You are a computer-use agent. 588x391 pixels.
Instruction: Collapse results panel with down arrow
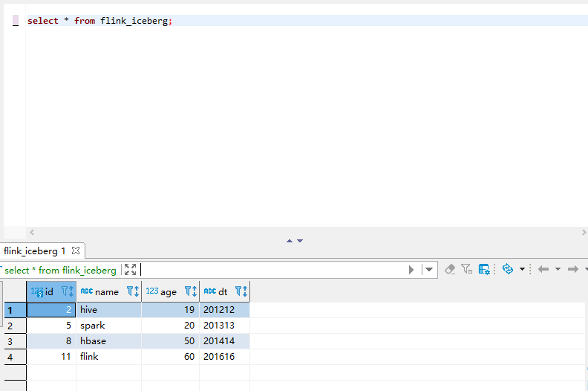(x=300, y=241)
